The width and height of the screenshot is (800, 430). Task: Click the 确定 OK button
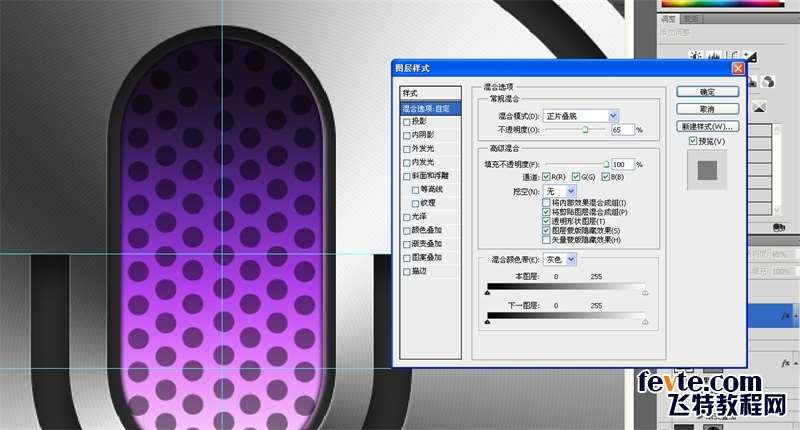(708, 92)
